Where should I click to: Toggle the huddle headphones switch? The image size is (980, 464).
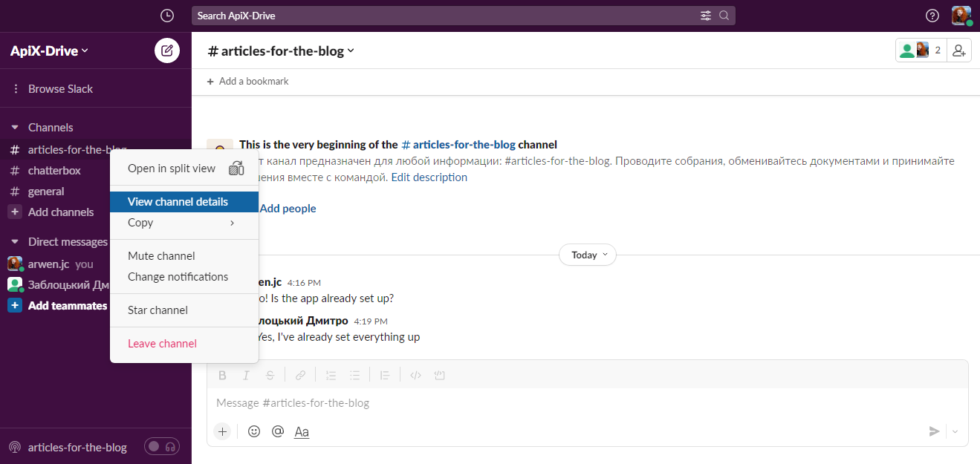tap(162, 447)
